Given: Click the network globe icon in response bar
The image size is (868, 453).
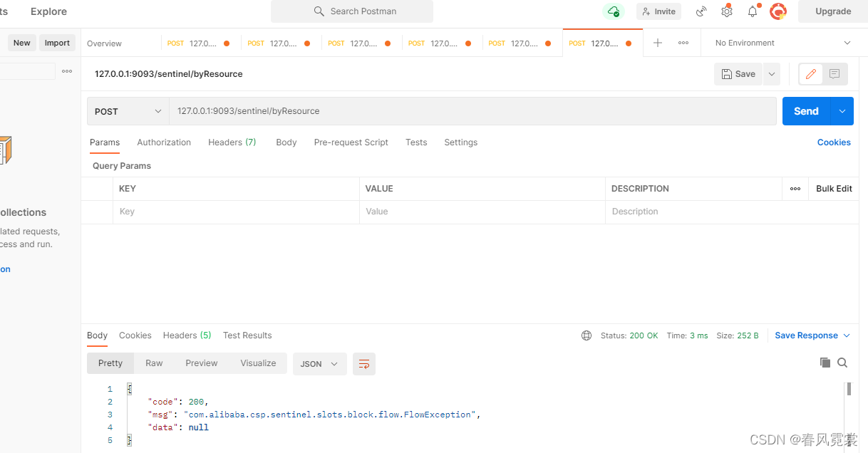Looking at the screenshot, I should tap(587, 335).
